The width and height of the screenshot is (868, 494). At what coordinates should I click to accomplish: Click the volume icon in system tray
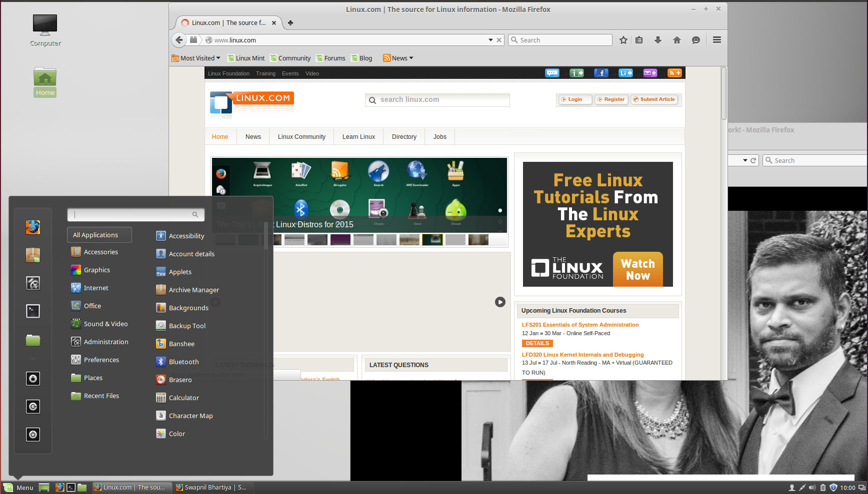click(812, 488)
